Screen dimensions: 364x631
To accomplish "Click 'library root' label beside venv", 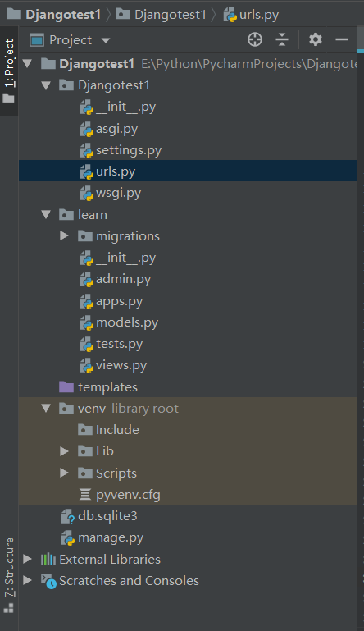I will click(x=145, y=409).
